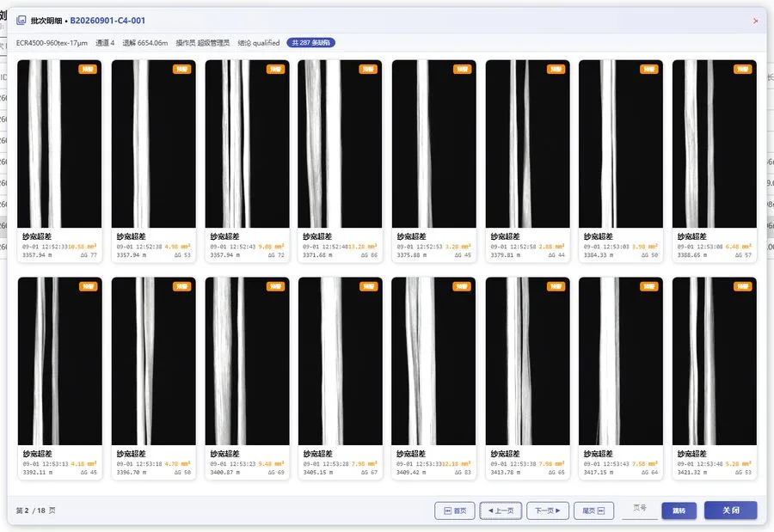Click the batch number B20260901-C4-001 in the title

(107, 21)
